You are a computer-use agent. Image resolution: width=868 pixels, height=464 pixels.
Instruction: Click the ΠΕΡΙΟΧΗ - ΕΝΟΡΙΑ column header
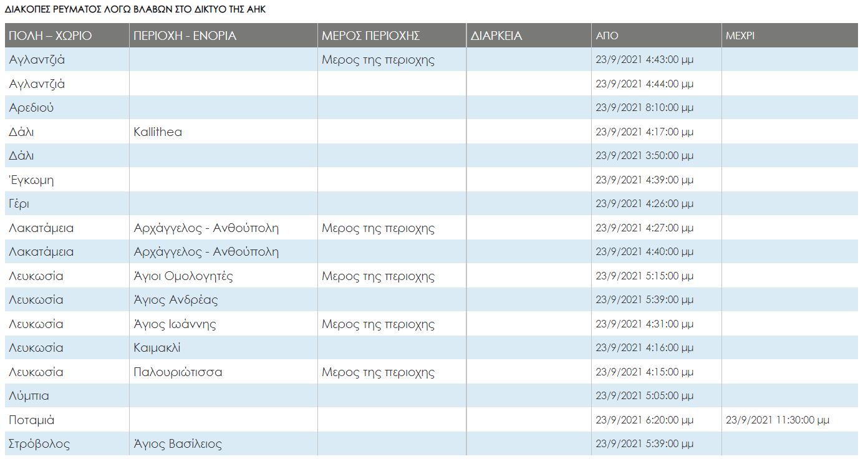[185, 36]
